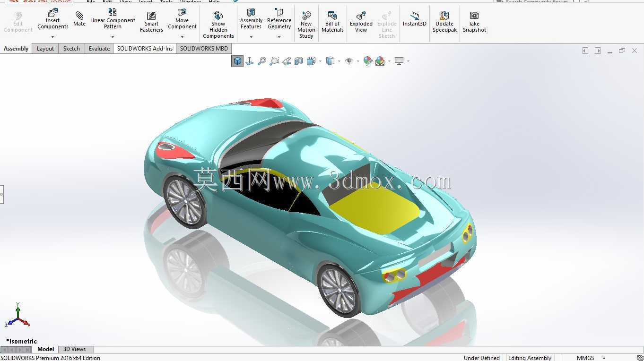
Task: Click the green car body model
Action: click(310, 208)
